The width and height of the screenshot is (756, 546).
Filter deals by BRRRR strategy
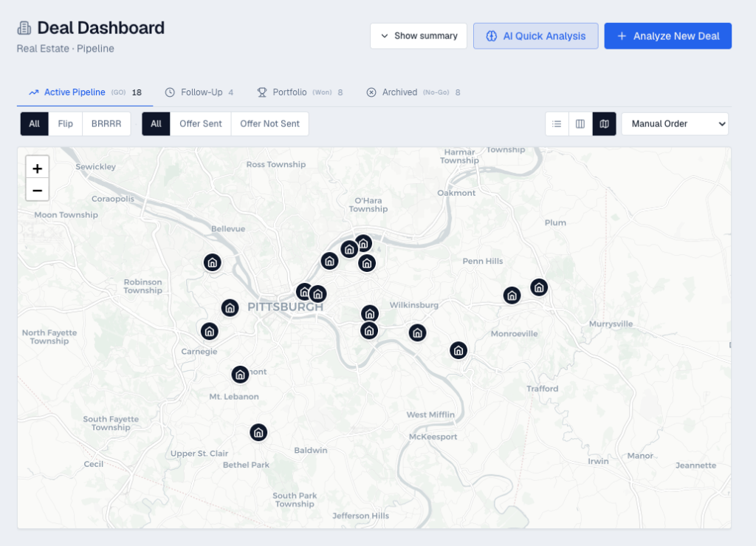(x=106, y=124)
